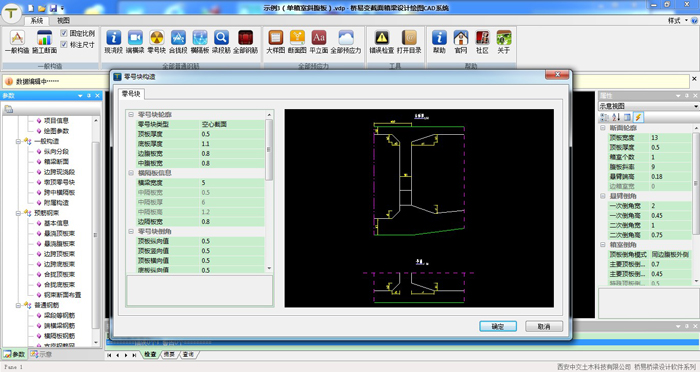Screen dimensions: 700x372
Task: Click the 错误检查 warning triangle icon
Action: 382,38
